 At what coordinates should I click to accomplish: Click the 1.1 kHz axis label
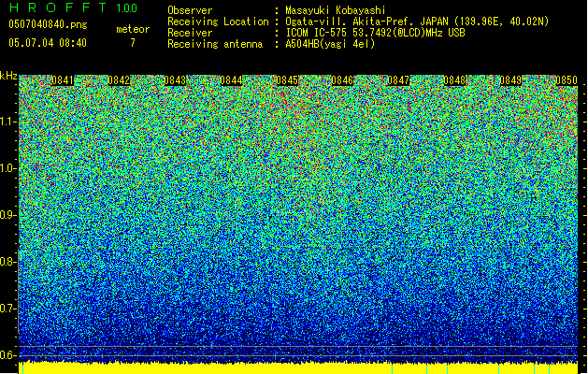(8, 122)
